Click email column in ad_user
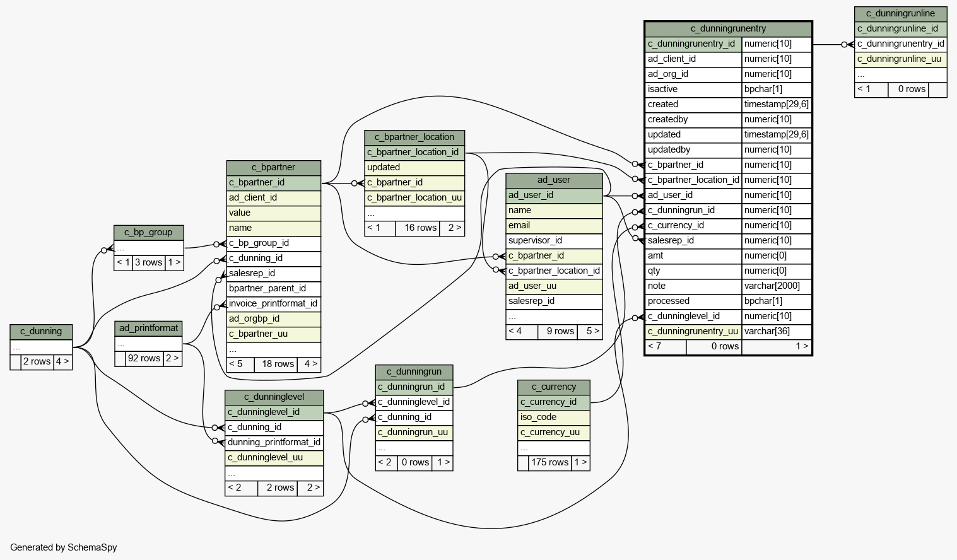This screenshot has width=957, height=560. tap(554, 225)
